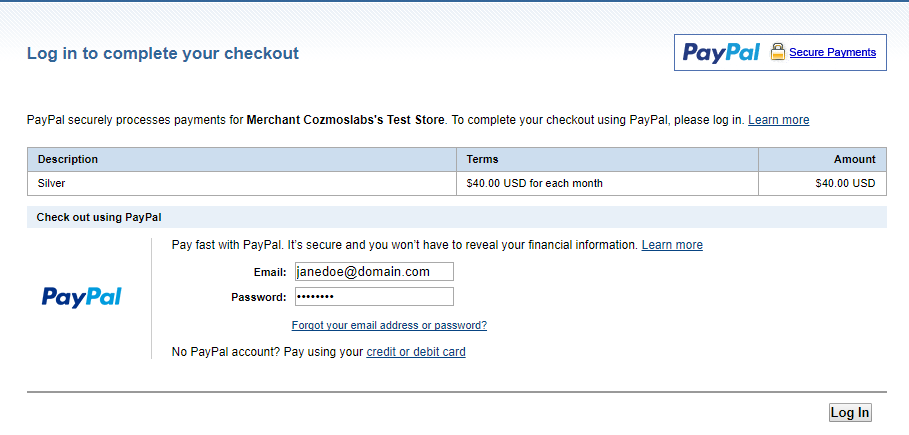Click the Log in to complete checkout heading
The image size is (909, 435).
point(163,54)
